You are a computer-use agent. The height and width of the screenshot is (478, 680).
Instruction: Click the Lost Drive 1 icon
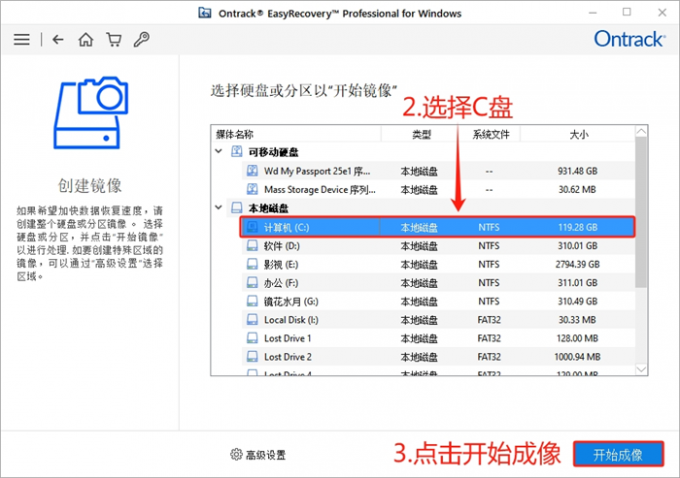tap(252, 338)
